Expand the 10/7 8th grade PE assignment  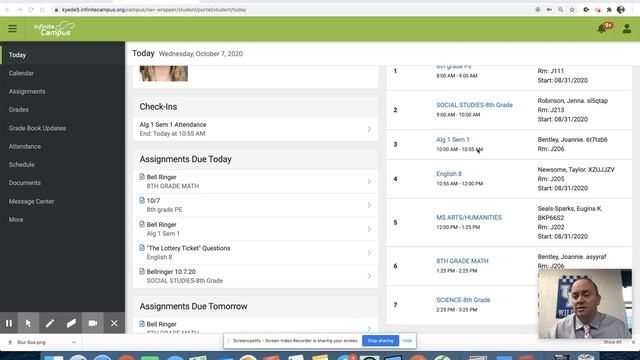[x=256, y=205]
